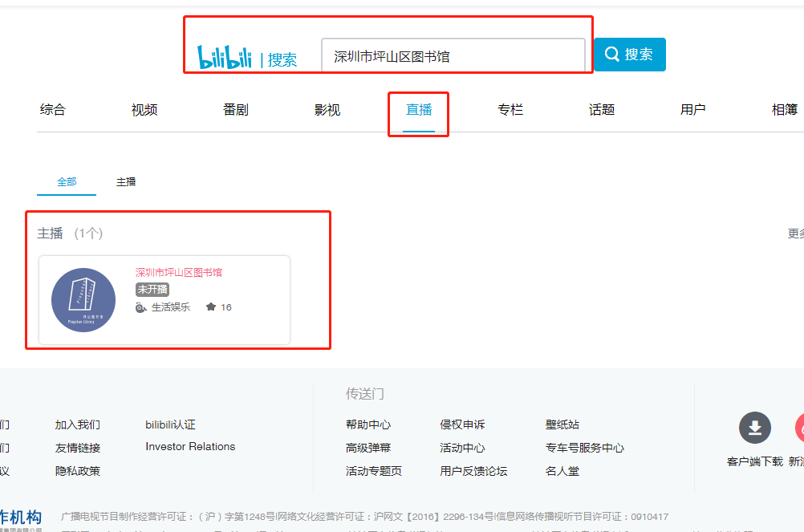804x532 pixels.
Task: Click the bilibili logo
Action: click(x=225, y=57)
